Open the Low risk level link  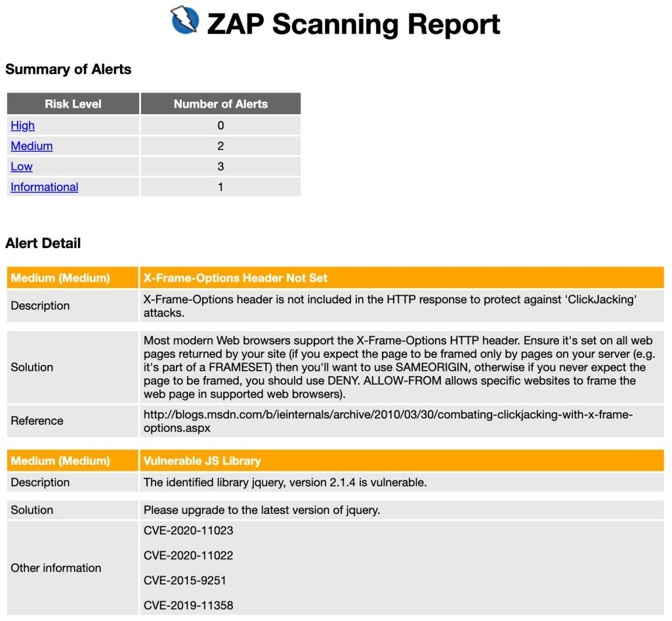coord(22,167)
